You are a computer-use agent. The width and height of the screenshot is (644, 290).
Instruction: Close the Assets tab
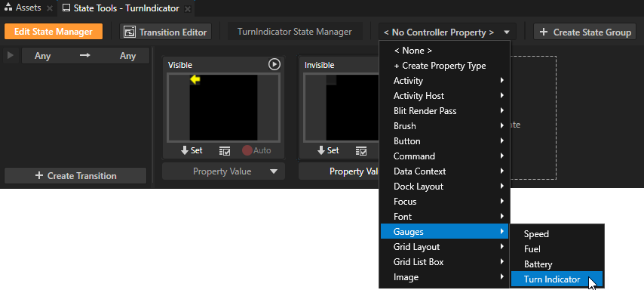pos(49,8)
